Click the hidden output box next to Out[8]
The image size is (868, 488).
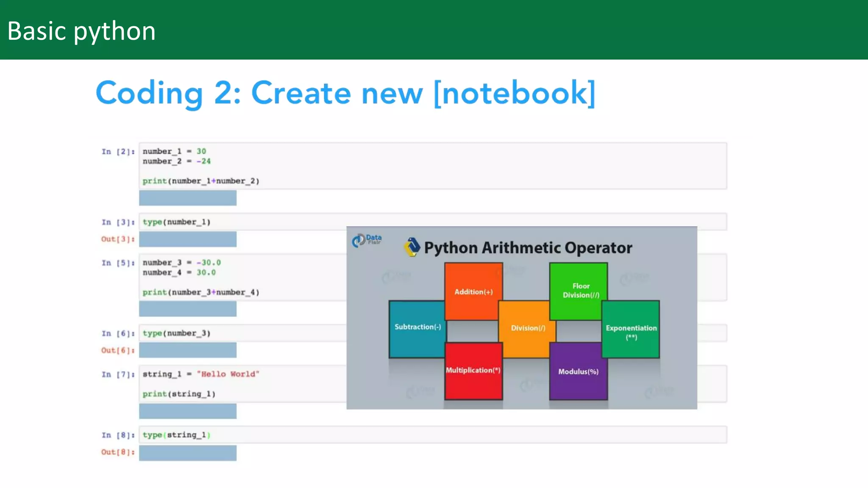188,453
